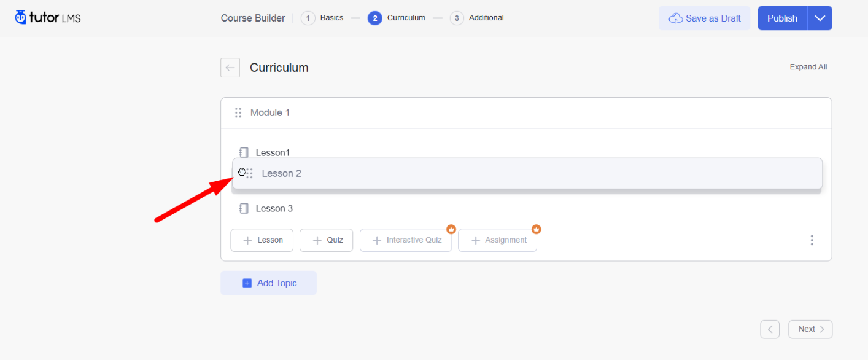Screen dimensions: 868x360
Task: Grab the Module 1 drag handle
Action: (238, 113)
